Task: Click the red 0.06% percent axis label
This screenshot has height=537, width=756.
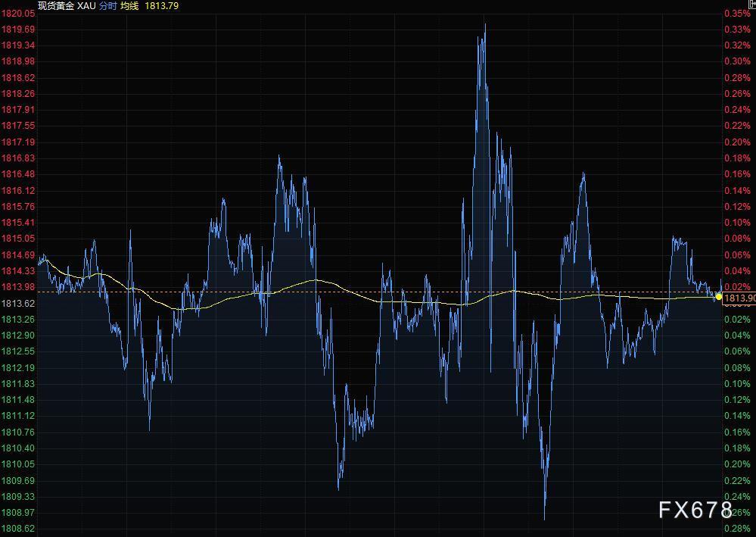Action: click(x=738, y=254)
